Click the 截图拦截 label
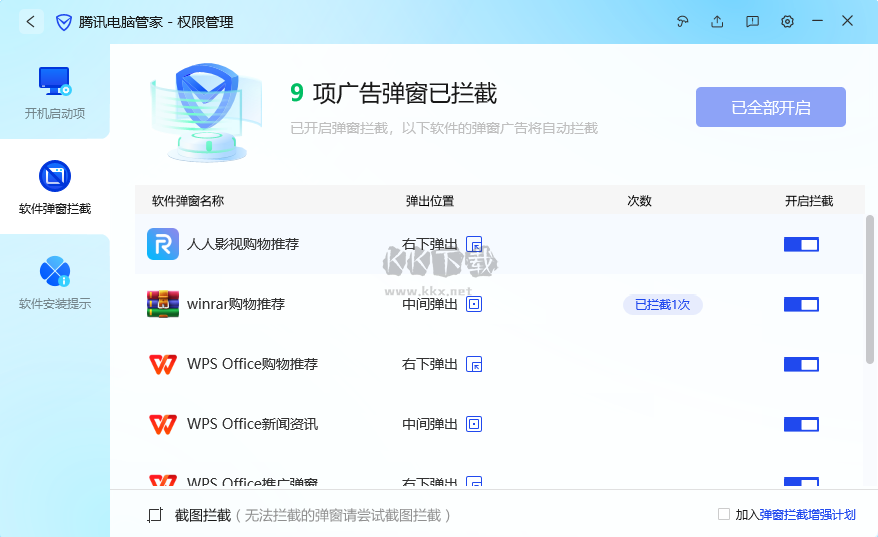 pos(203,515)
